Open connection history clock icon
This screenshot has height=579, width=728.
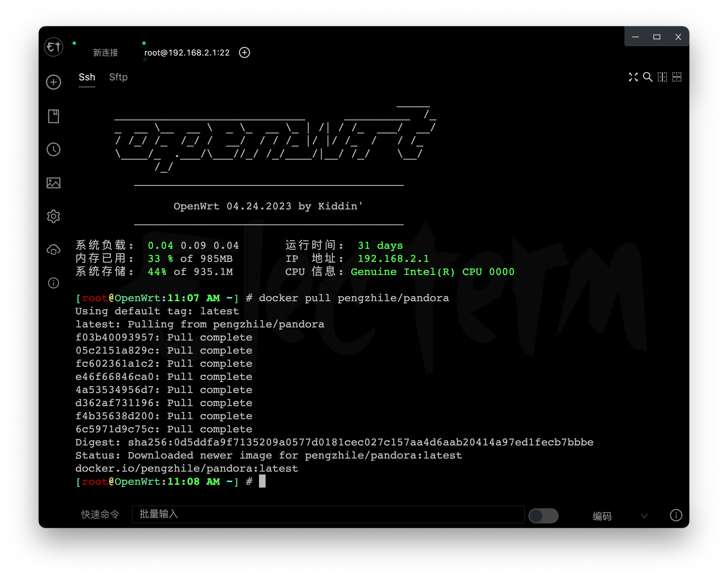54,149
